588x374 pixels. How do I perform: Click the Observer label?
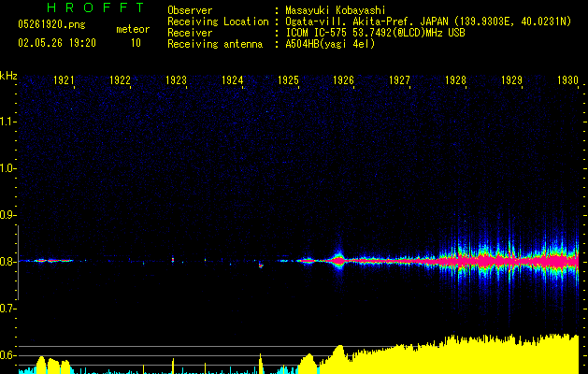190,10
